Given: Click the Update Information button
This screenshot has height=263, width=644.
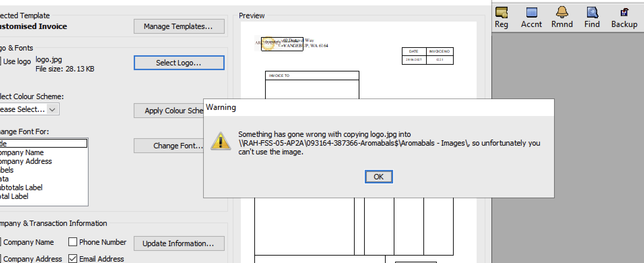Looking at the screenshot, I should click(179, 243).
